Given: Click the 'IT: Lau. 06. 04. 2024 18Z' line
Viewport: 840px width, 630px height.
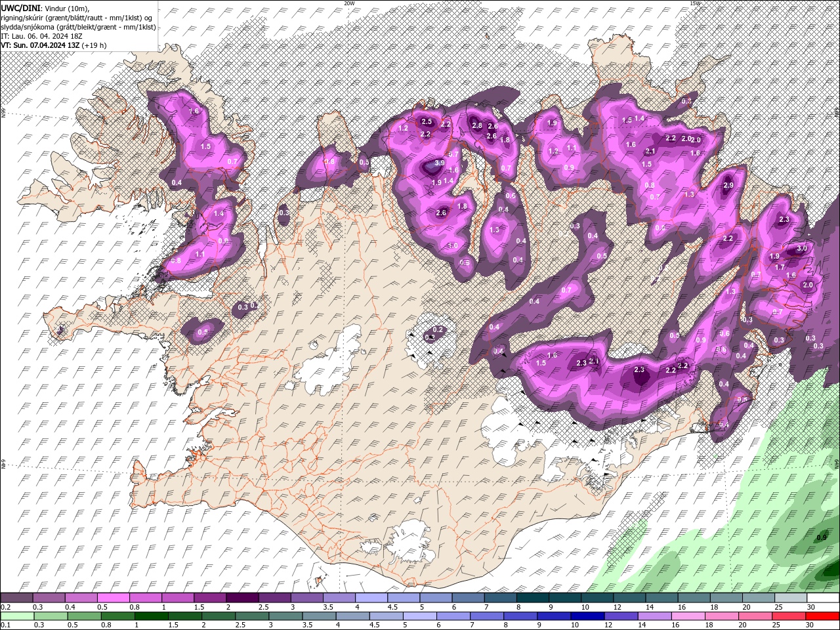Looking at the screenshot, I should (x=41, y=36).
